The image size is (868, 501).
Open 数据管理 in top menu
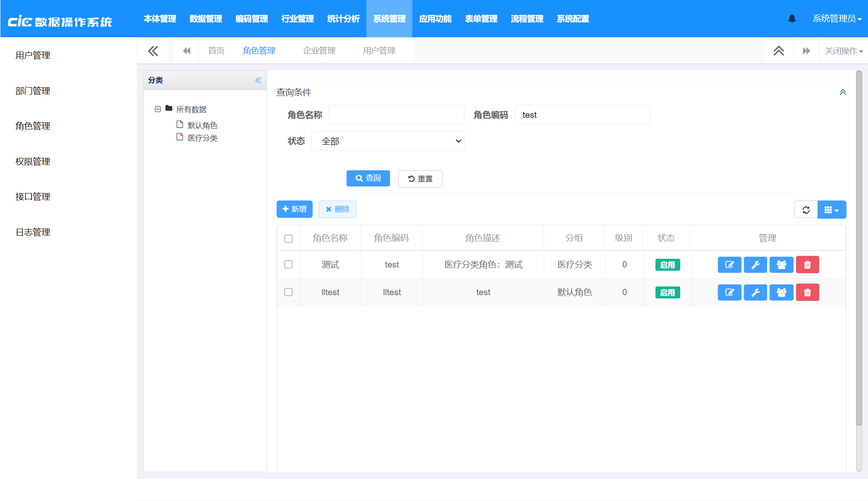[206, 19]
